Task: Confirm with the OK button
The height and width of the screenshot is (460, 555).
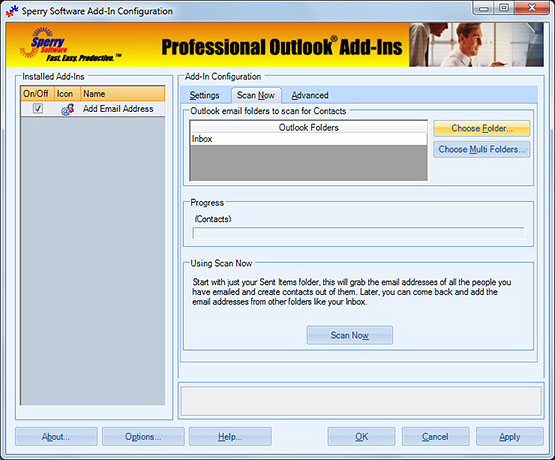Action: [361, 437]
